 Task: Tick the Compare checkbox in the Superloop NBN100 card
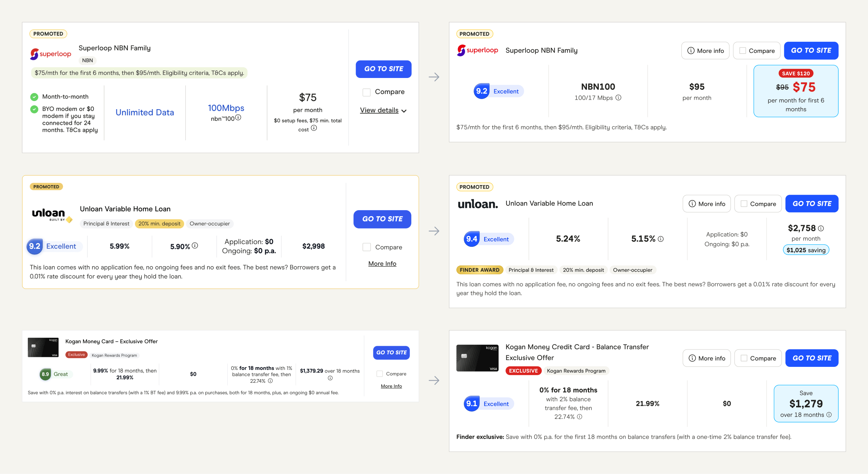[743, 51]
